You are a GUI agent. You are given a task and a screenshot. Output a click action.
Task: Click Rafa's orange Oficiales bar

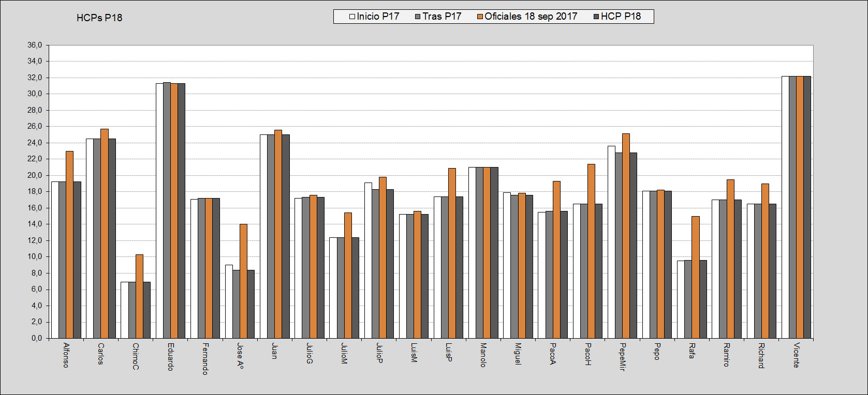pos(696,277)
